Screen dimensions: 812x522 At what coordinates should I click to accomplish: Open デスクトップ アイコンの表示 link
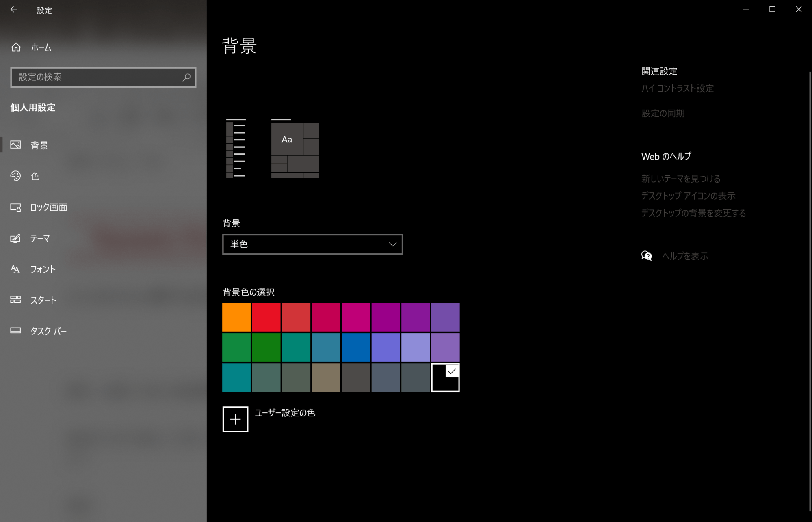pos(688,196)
